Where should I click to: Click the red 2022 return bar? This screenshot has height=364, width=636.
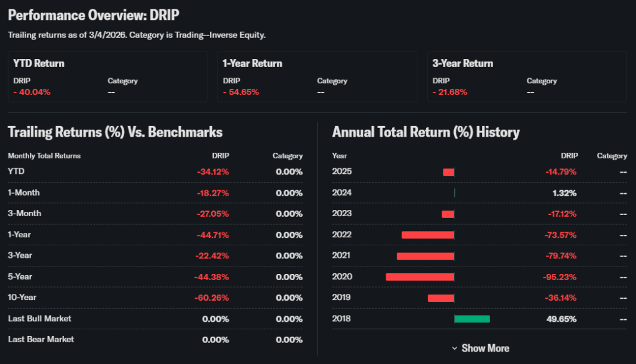(428, 235)
